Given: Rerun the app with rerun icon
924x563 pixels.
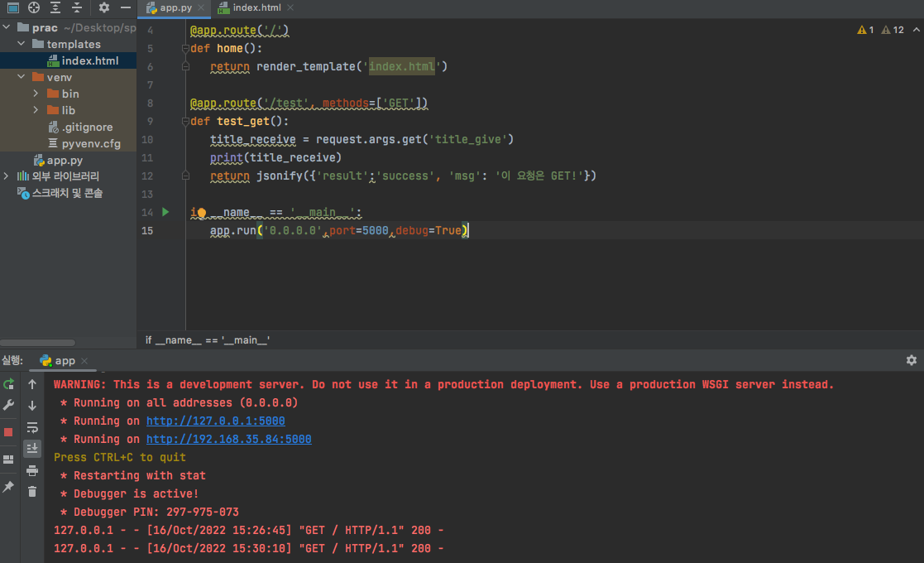Looking at the screenshot, I should pyautogui.click(x=9, y=384).
